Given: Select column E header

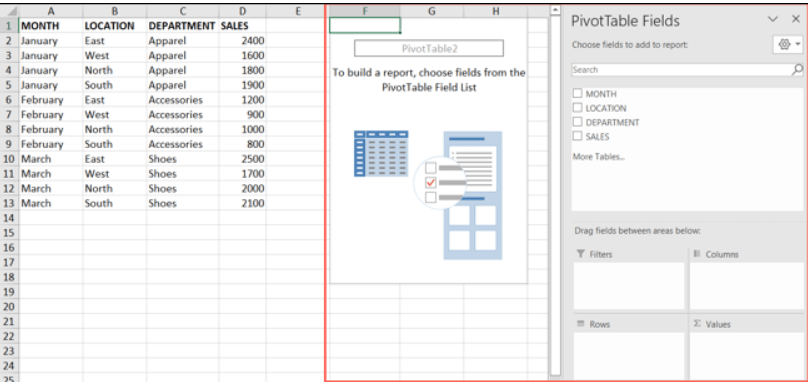Looking at the screenshot, I should point(297,10).
